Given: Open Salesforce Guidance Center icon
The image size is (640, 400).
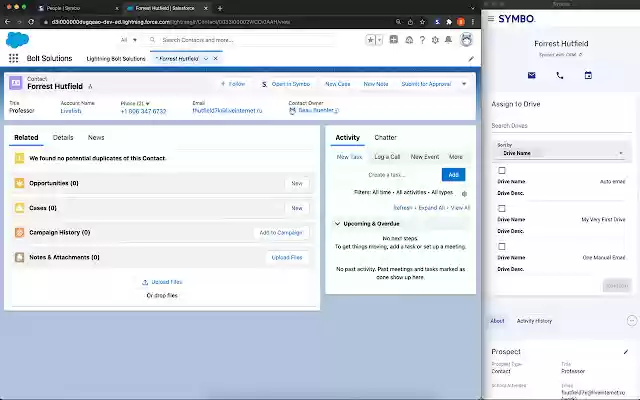Looking at the screenshot, I should (x=409, y=40).
